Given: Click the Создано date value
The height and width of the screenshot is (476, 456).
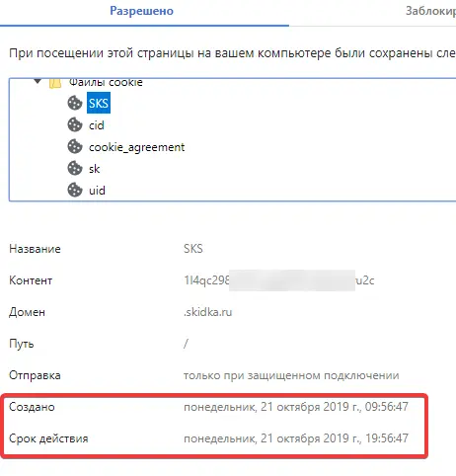Looking at the screenshot, I should click(x=296, y=407).
